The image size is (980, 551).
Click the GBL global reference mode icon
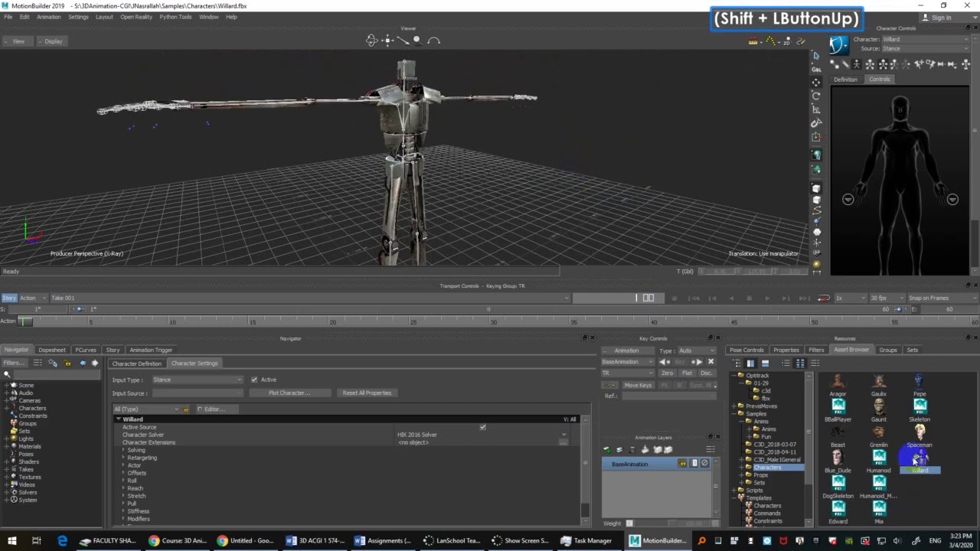(x=816, y=69)
